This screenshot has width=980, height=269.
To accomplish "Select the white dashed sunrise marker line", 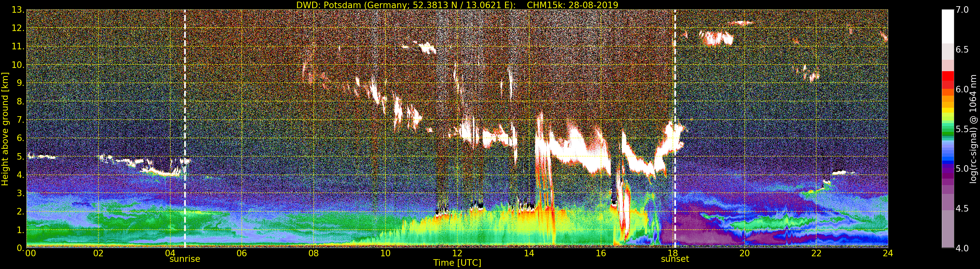I will [x=185, y=129].
